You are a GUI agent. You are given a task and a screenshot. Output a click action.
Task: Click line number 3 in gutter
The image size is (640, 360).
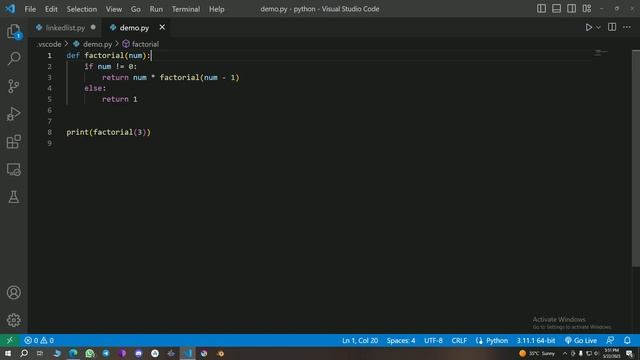50,78
